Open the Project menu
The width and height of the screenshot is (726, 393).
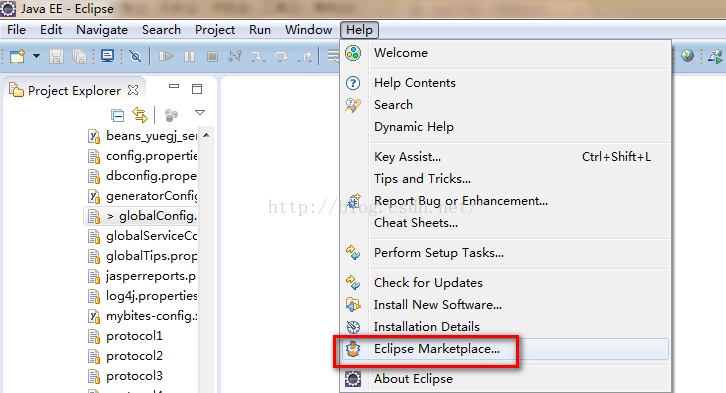point(215,30)
